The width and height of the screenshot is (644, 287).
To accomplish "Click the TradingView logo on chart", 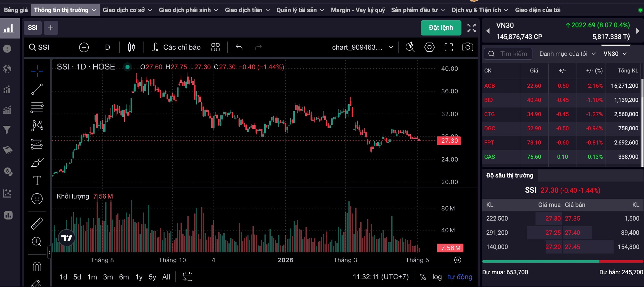I will tap(67, 238).
